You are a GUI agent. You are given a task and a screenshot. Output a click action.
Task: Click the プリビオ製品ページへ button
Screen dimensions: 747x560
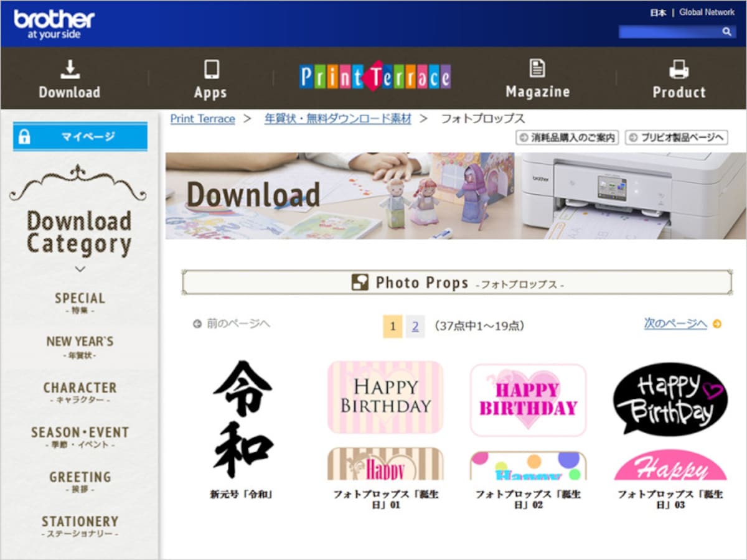[x=677, y=138]
